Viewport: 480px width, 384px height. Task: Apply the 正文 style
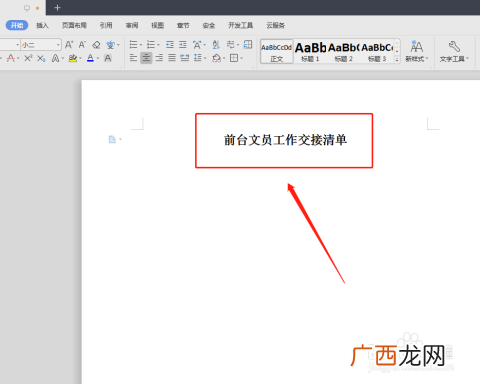[x=277, y=51]
